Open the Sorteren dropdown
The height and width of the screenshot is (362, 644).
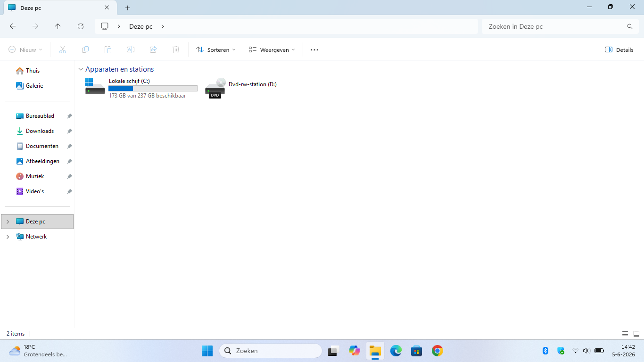(x=216, y=49)
